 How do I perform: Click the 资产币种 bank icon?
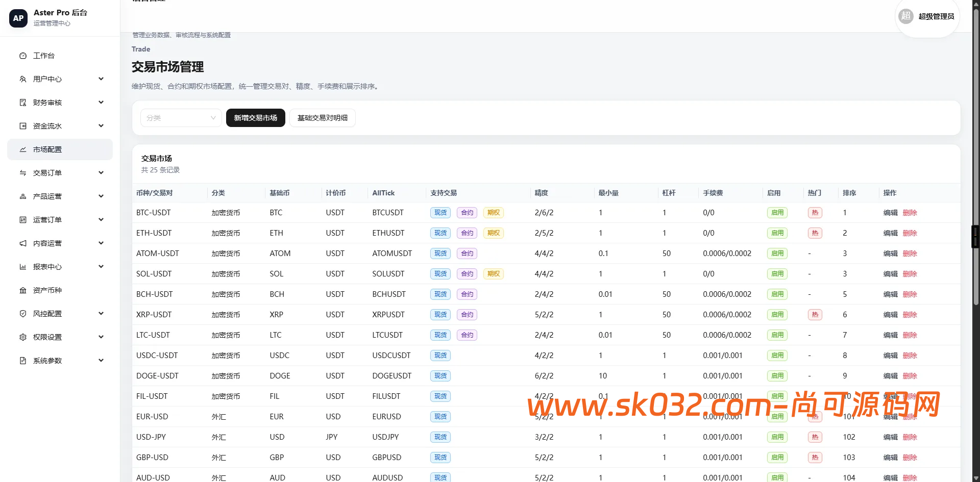click(23, 290)
